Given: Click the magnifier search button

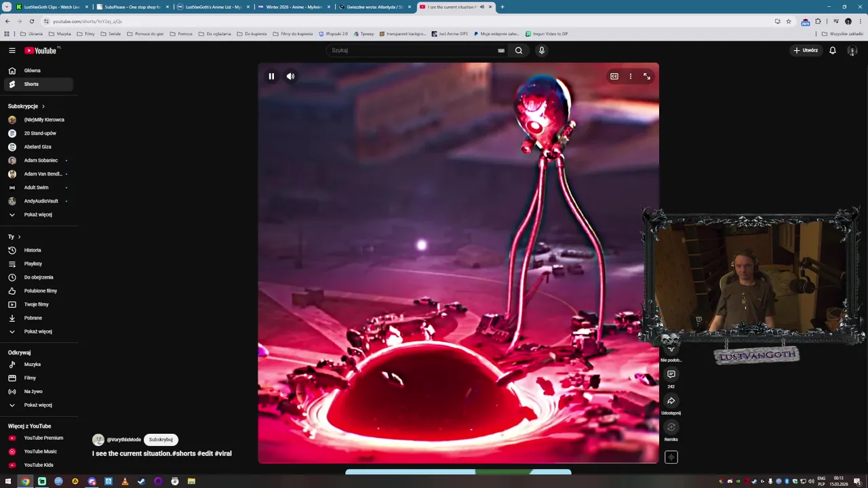Looking at the screenshot, I should coord(519,50).
